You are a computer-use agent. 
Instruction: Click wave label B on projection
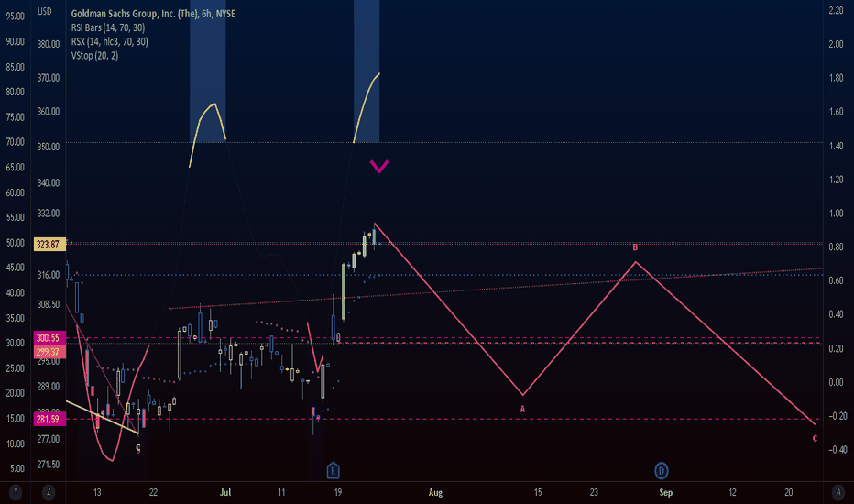click(635, 247)
